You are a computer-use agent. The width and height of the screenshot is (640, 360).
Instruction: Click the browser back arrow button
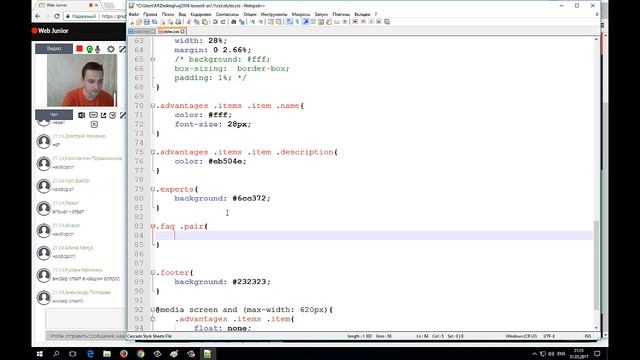coord(38,16)
